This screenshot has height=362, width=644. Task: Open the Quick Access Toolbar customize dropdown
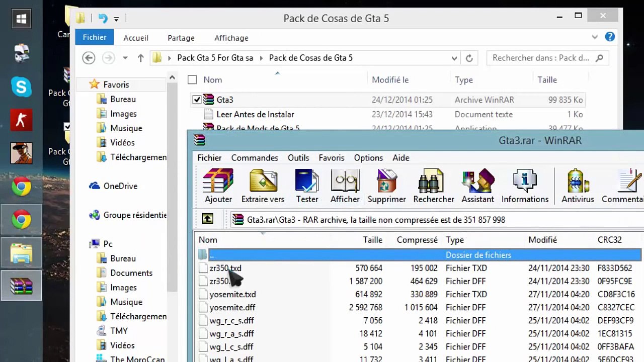[116, 19]
